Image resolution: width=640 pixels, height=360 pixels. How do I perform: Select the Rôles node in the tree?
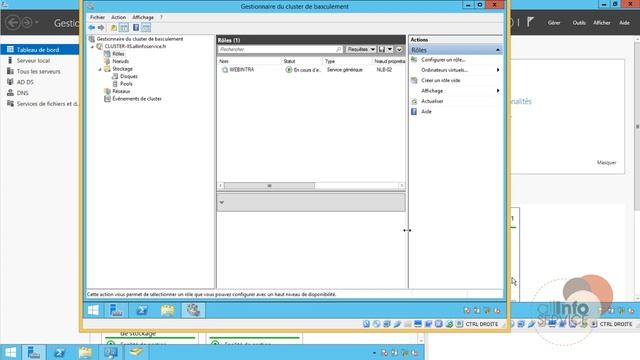[x=118, y=53]
